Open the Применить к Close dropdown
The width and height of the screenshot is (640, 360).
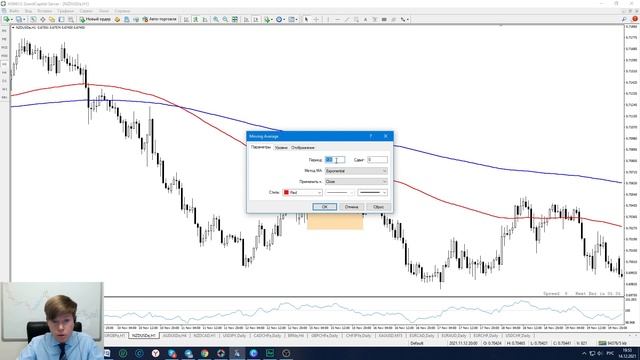(356, 181)
